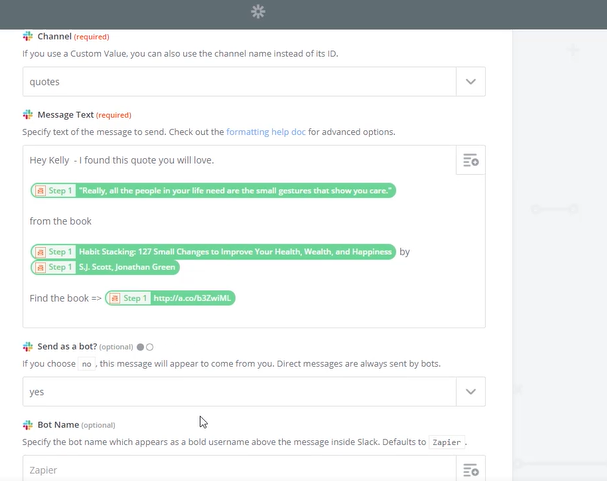The width and height of the screenshot is (607, 481).
Task: Click the 'Find the book =>' text
Action: (x=65, y=298)
